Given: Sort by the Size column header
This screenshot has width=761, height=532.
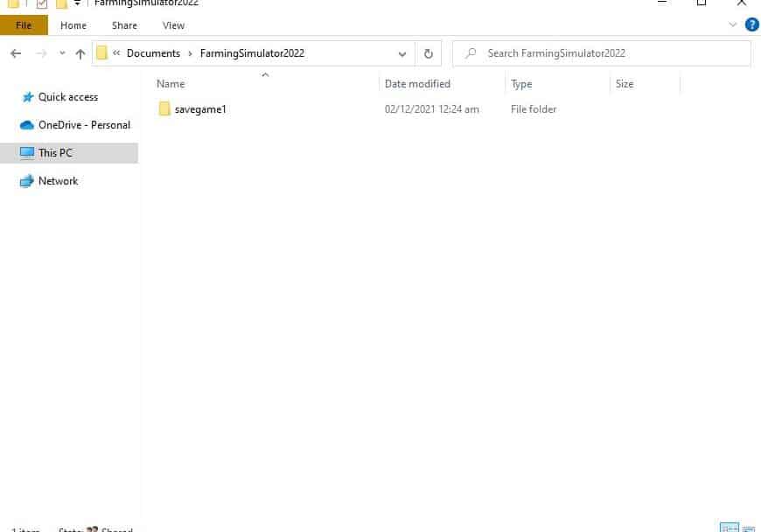Looking at the screenshot, I should click(625, 84).
